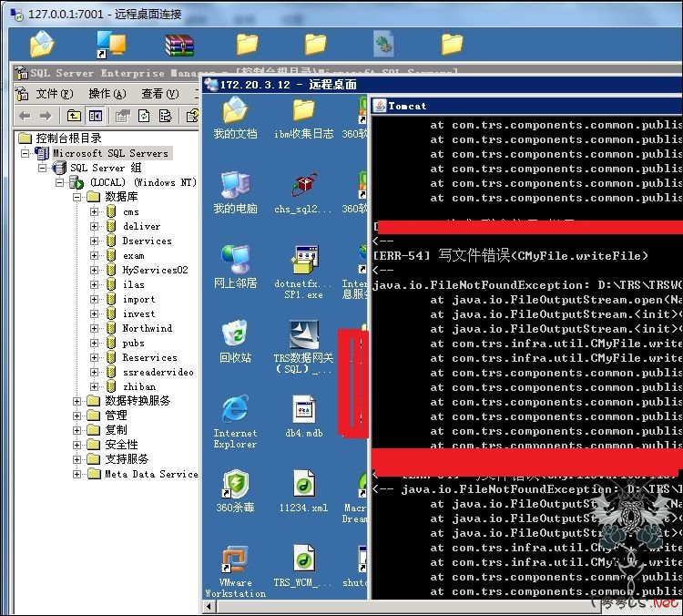
Task: Open 网上邻居 desktop icon
Action: click(x=235, y=267)
